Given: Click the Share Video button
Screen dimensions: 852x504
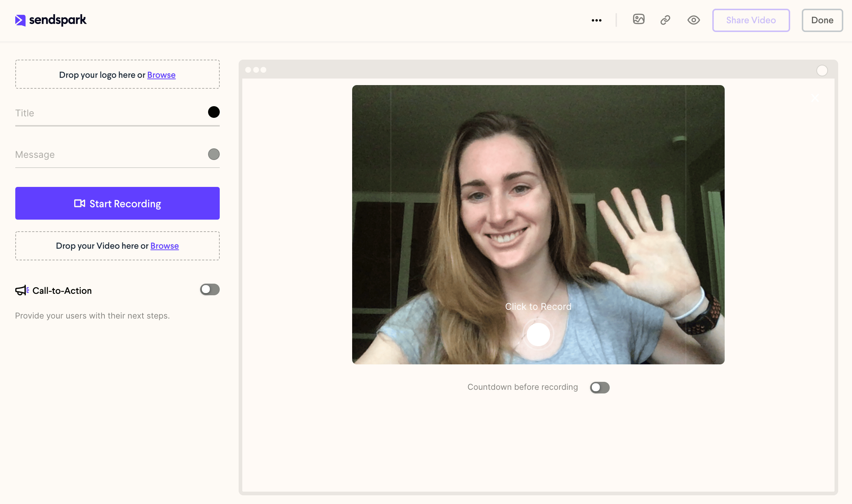Looking at the screenshot, I should point(751,20).
